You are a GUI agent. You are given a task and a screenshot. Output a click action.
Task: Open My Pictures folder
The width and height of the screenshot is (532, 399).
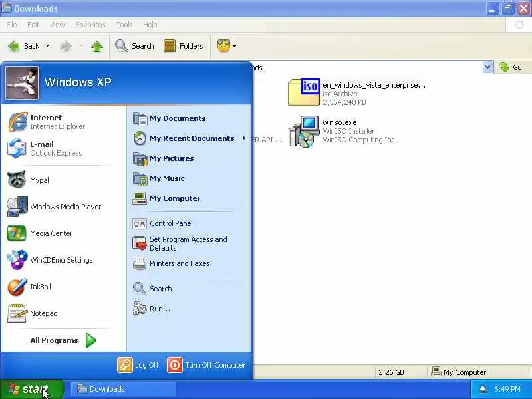[164, 158]
